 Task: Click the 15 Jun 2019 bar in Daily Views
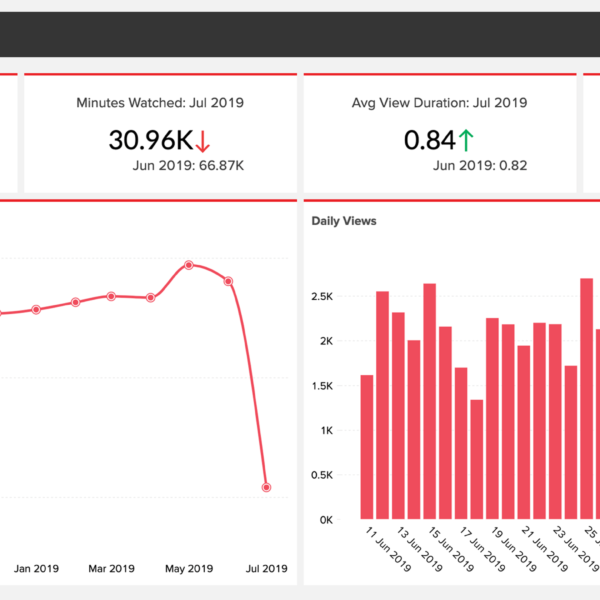(429, 401)
